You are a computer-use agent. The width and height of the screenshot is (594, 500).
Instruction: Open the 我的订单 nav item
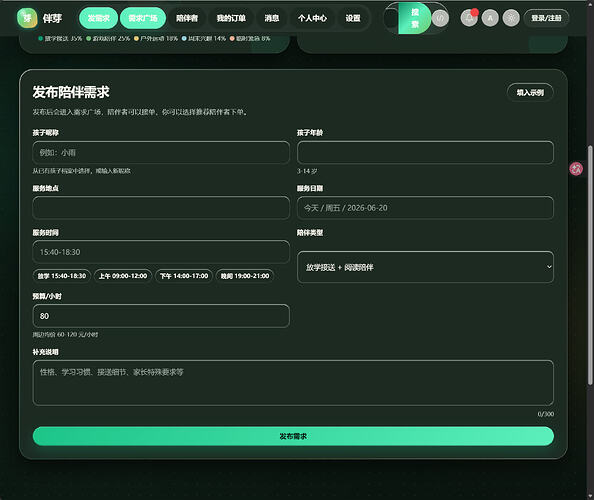click(x=231, y=18)
